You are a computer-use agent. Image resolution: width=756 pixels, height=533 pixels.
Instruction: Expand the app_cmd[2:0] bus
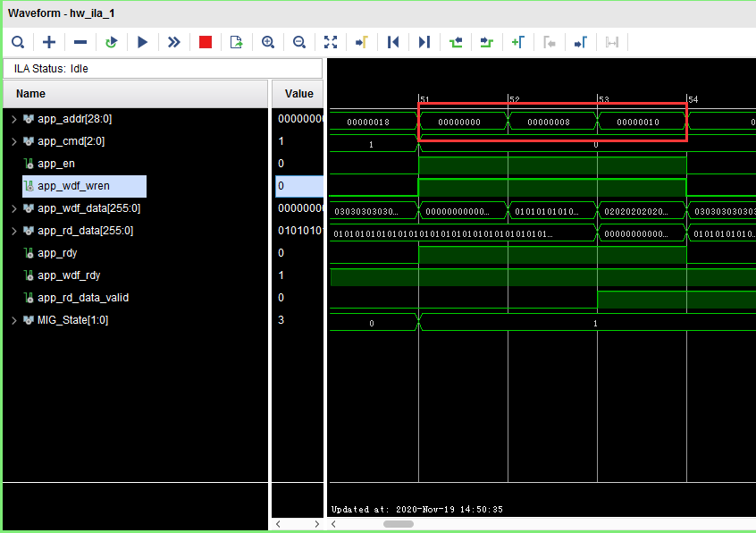[x=14, y=141]
